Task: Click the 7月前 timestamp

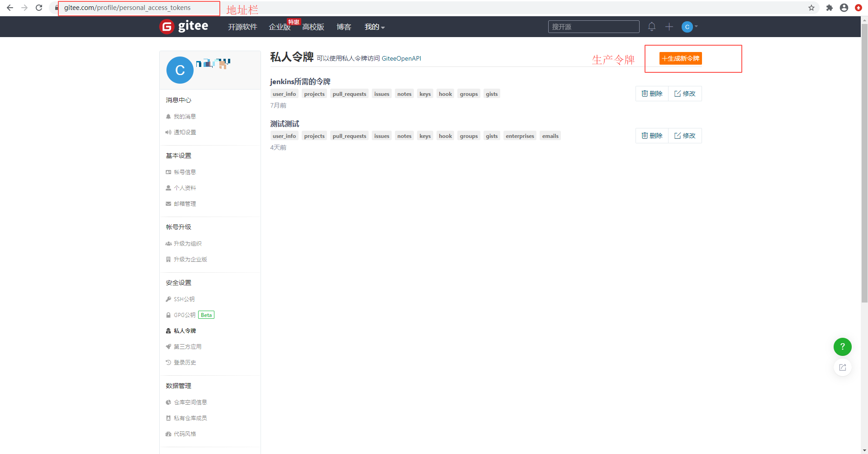Action: click(278, 105)
